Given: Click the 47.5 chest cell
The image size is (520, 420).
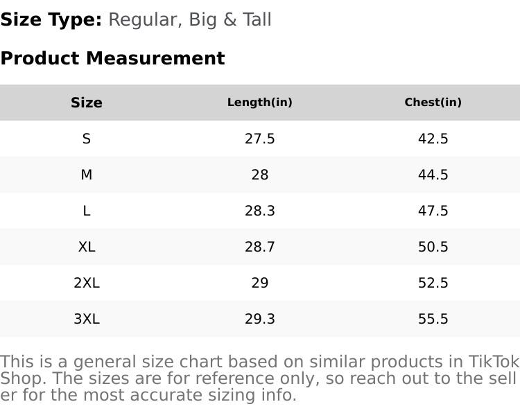Looking at the screenshot, I should [433, 211].
